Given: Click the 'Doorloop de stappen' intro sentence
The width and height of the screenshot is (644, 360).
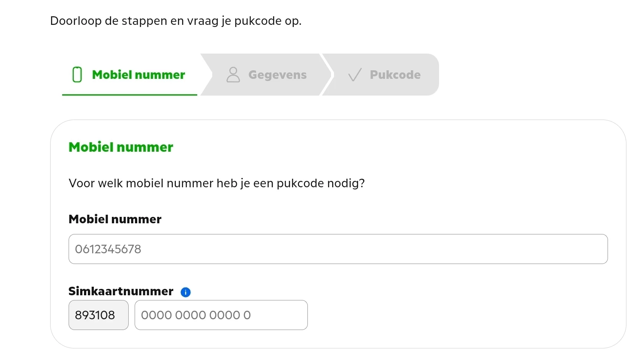Looking at the screenshot, I should (176, 21).
